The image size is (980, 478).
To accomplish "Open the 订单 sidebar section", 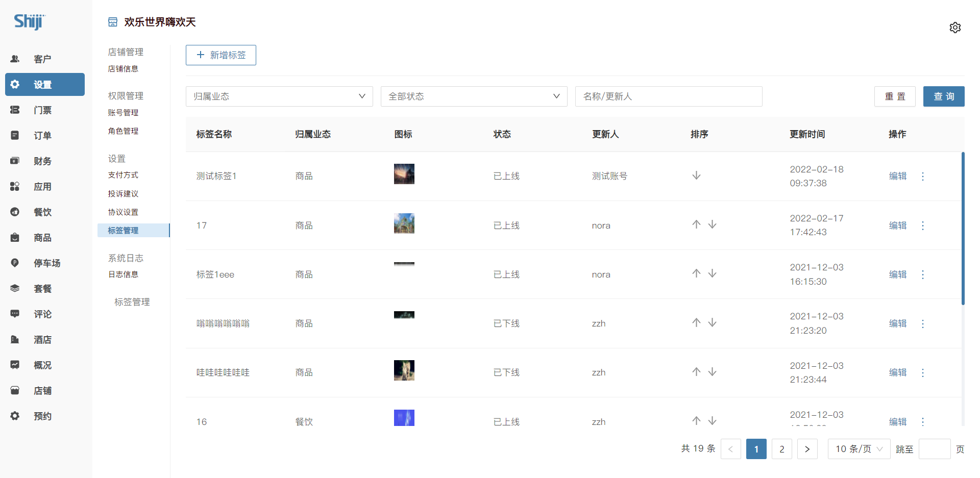I will click(x=45, y=136).
